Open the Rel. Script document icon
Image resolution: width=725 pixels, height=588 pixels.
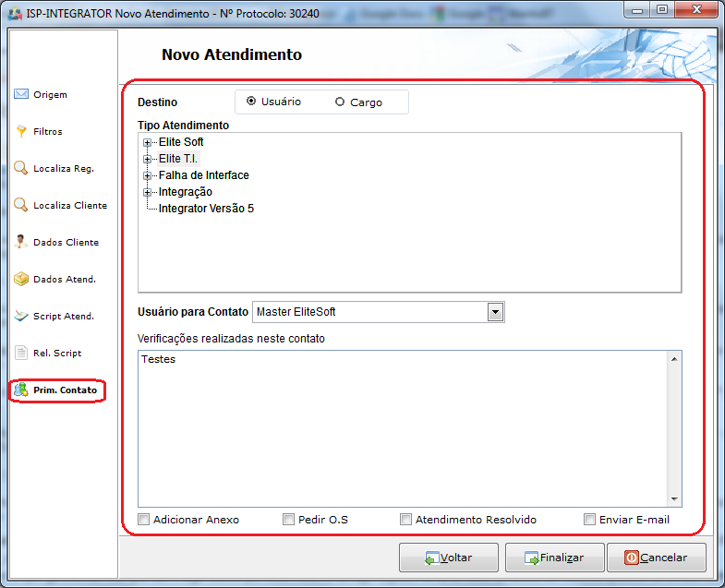[21, 353]
